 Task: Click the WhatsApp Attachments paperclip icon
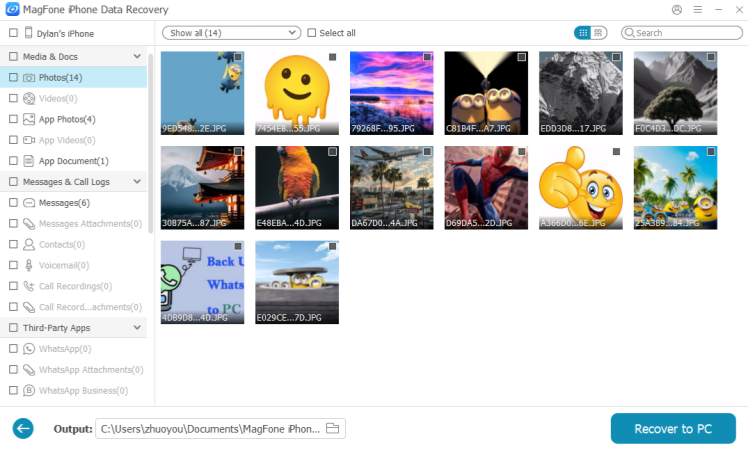[x=29, y=369]
